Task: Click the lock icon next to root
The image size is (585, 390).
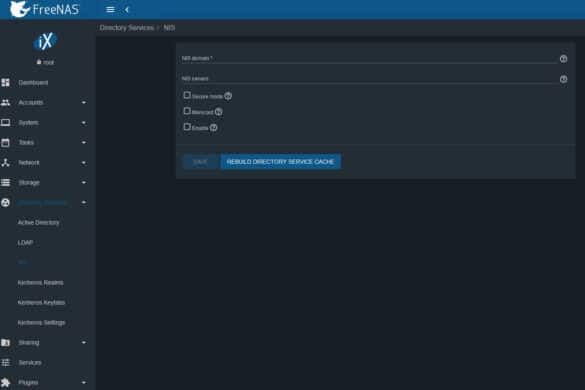Action: pos(39,62)
